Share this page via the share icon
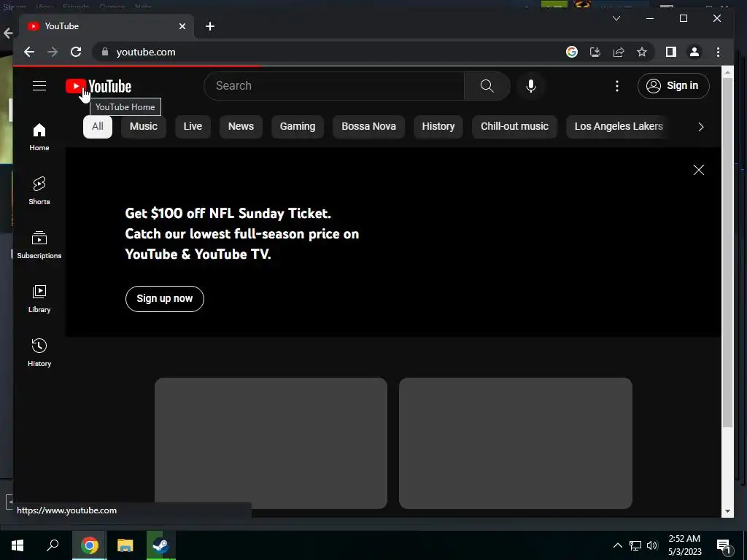Viewport: 747px width, 560px height. pos(619,52)
